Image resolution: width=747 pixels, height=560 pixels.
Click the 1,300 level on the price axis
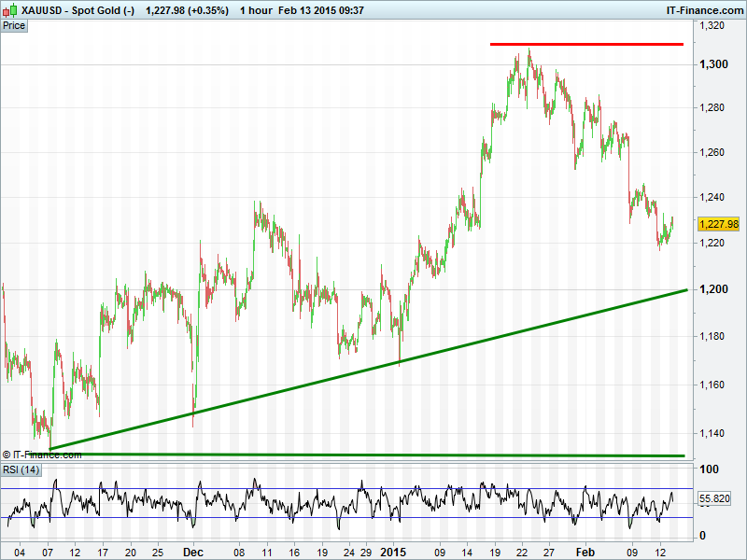point(713,64)
